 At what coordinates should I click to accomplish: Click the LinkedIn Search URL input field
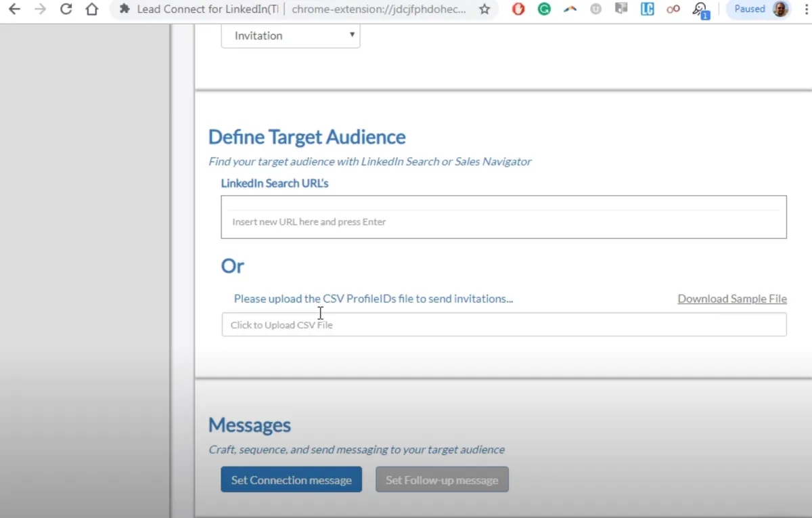(x=503, y=221)
